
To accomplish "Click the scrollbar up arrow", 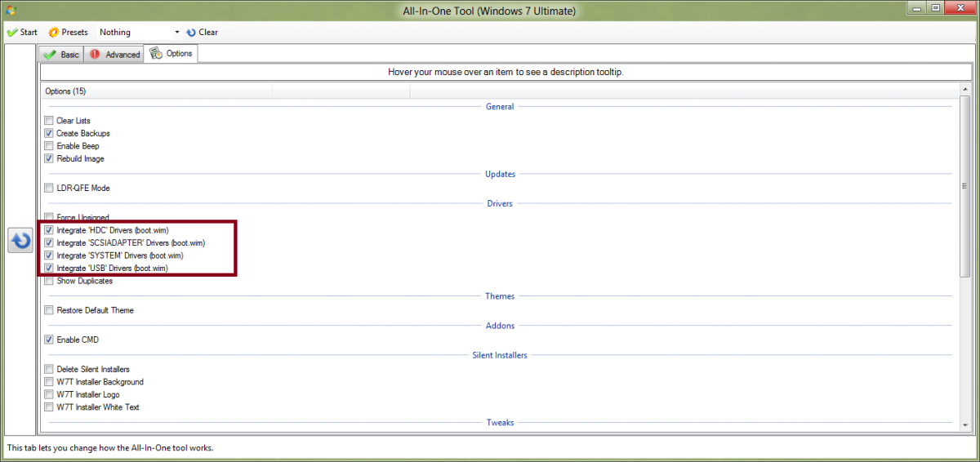I will coord(964,89).
